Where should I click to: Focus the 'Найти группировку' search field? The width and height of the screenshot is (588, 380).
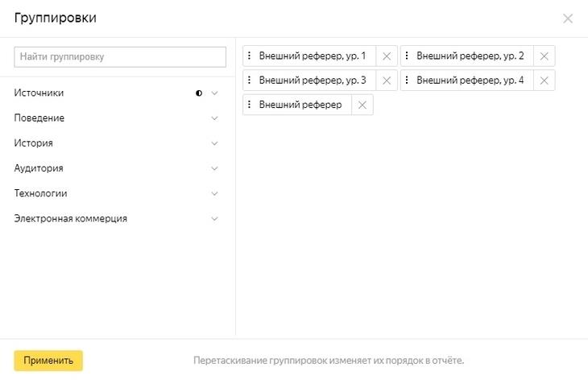(120, 57)
